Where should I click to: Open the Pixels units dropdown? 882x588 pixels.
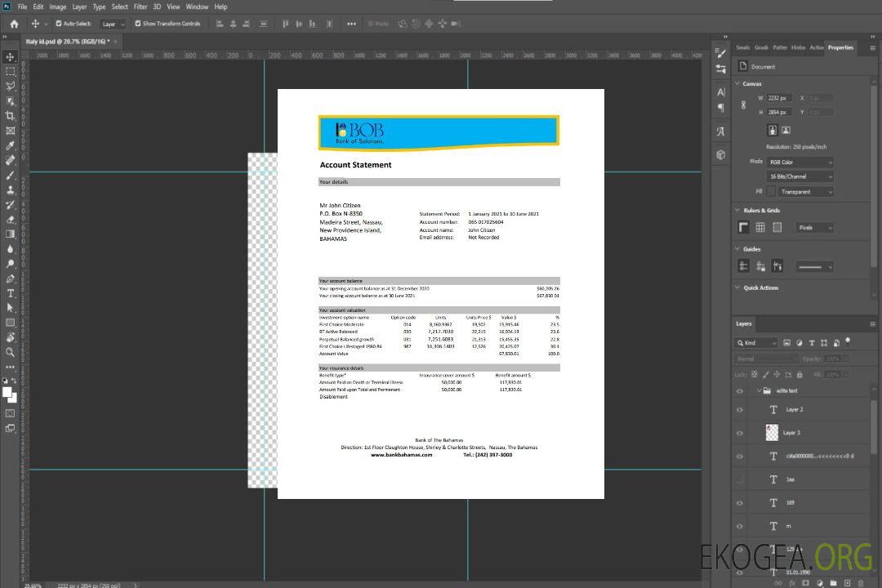click(814, 227)
